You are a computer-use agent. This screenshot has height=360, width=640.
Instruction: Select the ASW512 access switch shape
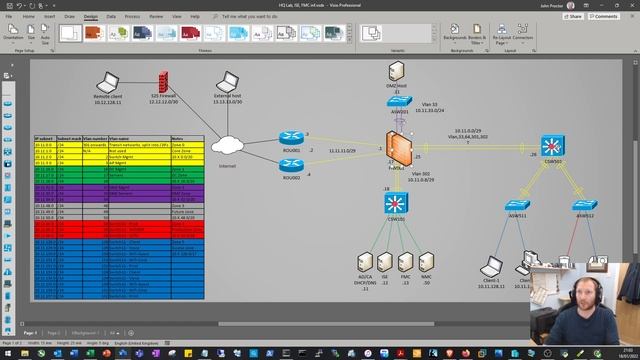pos(584,205)
